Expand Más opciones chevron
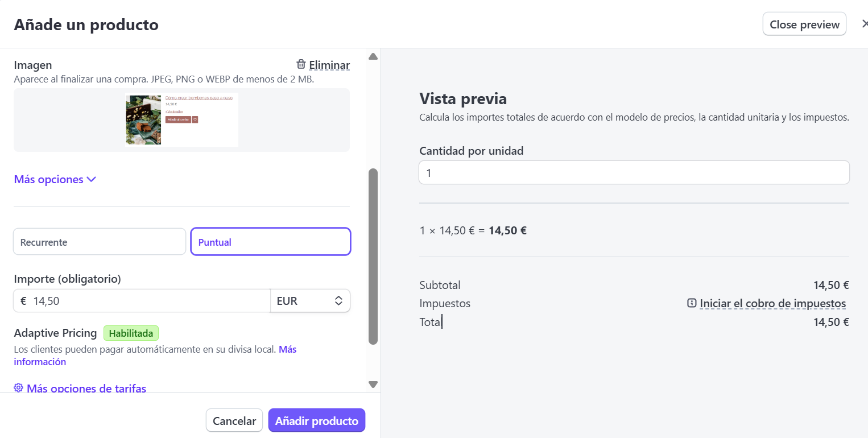The width and height of the screenshot is (868, 438). click(x=91, y=180)
